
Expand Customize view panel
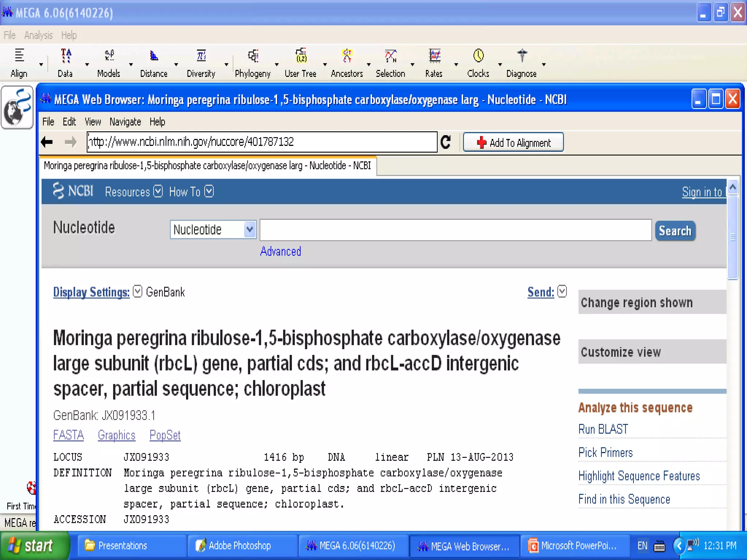click(x=652, y=352)
